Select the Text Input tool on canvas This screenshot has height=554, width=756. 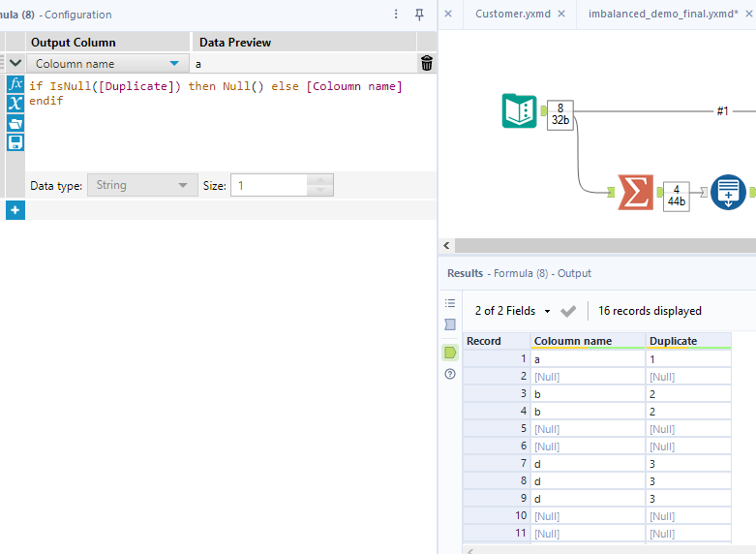[519, 111]
